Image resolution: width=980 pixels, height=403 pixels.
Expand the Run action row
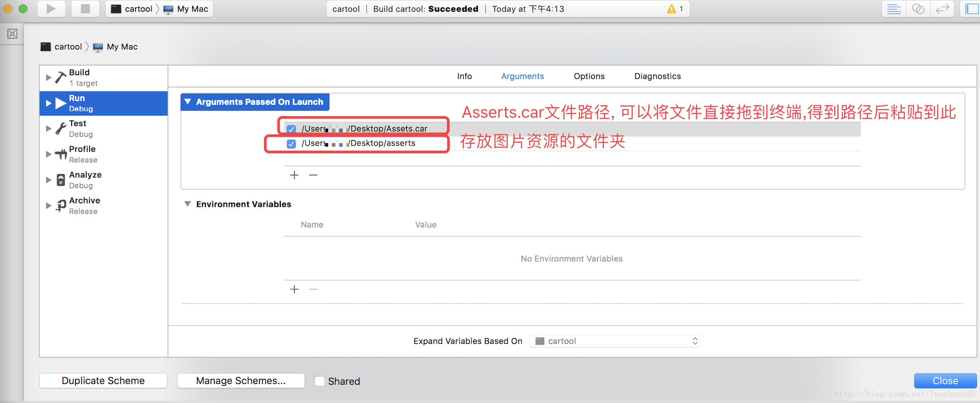[x=49, y=103]
